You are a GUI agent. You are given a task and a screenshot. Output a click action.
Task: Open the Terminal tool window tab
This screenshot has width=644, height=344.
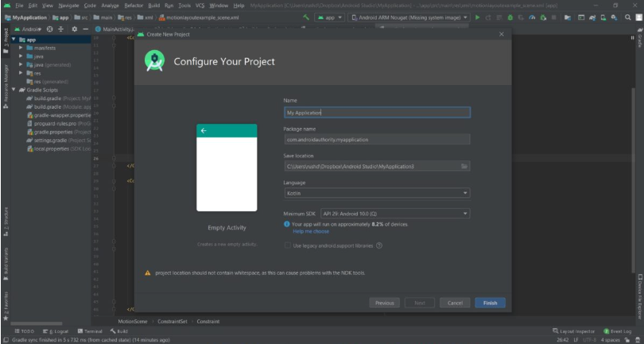pos(90,330)
